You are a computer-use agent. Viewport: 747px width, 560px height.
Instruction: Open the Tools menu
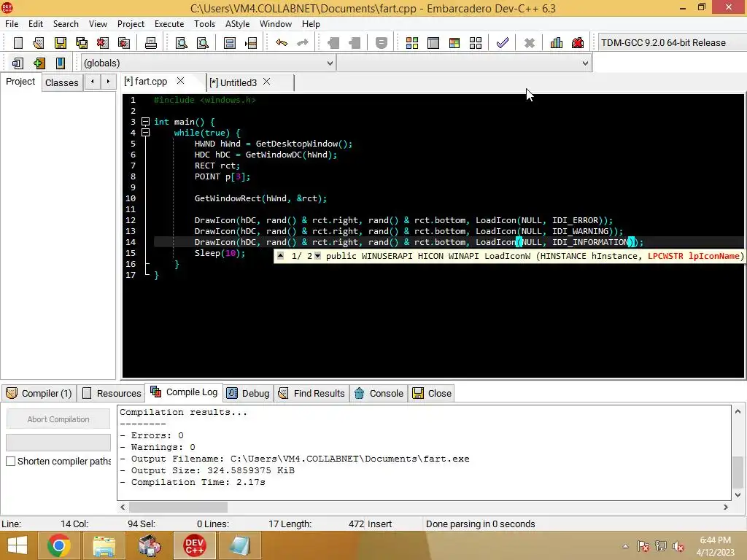(x=204, y=24)
